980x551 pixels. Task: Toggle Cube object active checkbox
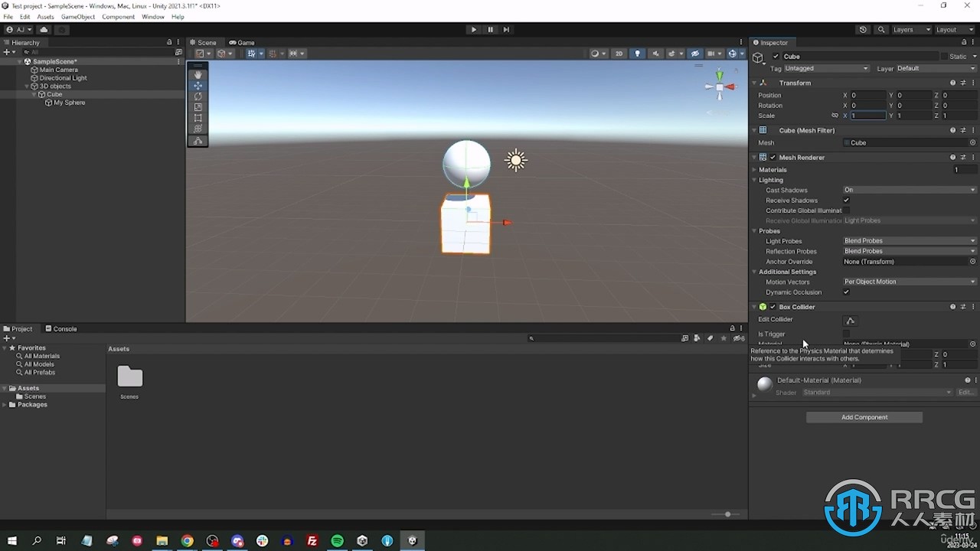776,57
